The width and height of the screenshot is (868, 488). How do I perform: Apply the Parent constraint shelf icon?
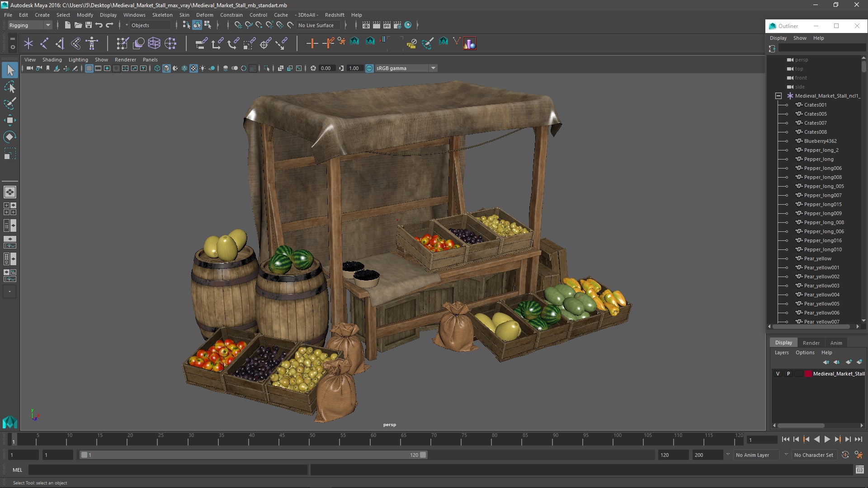[x=202, y=43]
